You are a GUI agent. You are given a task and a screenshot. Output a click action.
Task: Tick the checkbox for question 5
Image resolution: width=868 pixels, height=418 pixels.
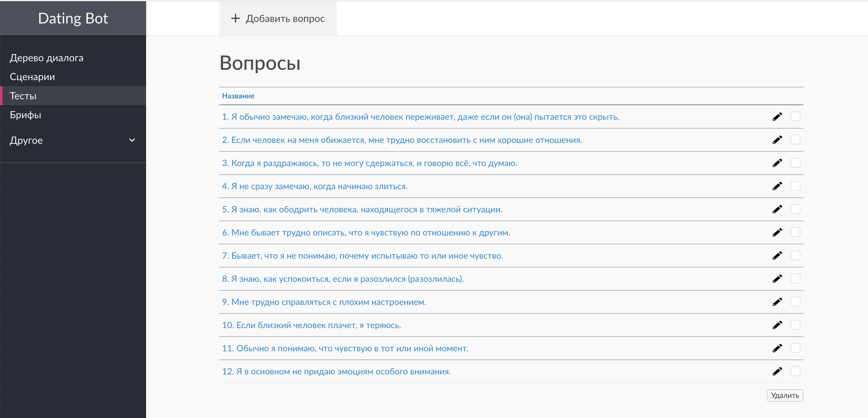tap(796, 209)
